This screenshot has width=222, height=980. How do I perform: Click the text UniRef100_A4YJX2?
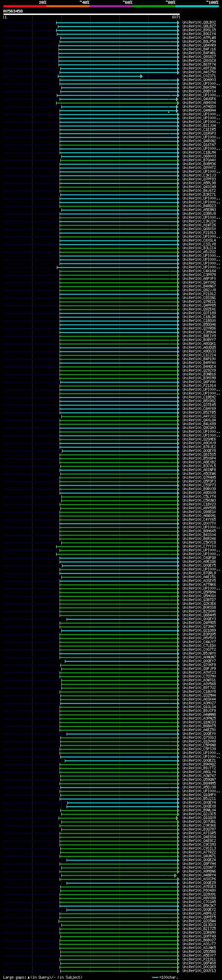(199, 416)
